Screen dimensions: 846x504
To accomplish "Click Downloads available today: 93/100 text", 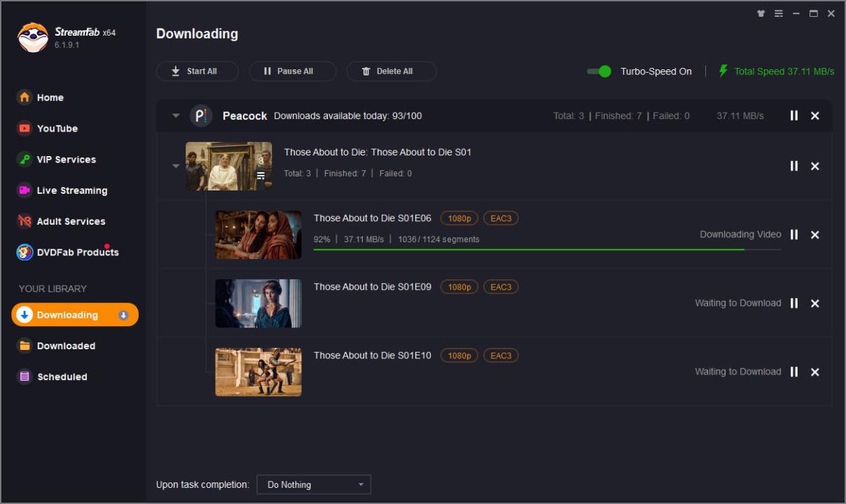I will click(x=348, y=116).
